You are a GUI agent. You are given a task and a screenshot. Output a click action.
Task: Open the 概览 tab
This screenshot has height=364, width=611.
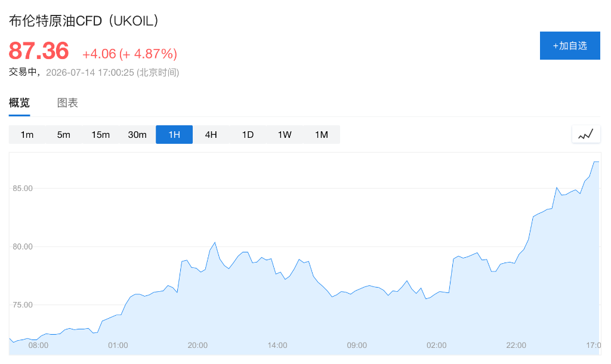pos(19,103)
